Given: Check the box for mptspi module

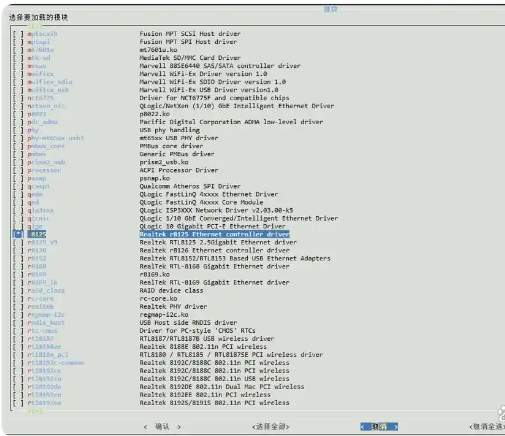Looking at the screenshot, I should pos(18,42).
